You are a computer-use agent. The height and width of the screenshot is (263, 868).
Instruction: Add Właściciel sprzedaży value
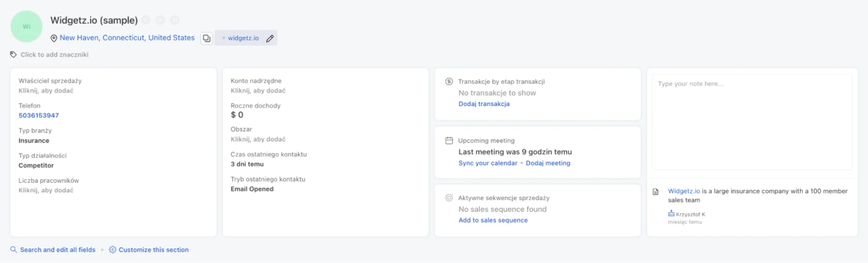[x=46, y=90]
